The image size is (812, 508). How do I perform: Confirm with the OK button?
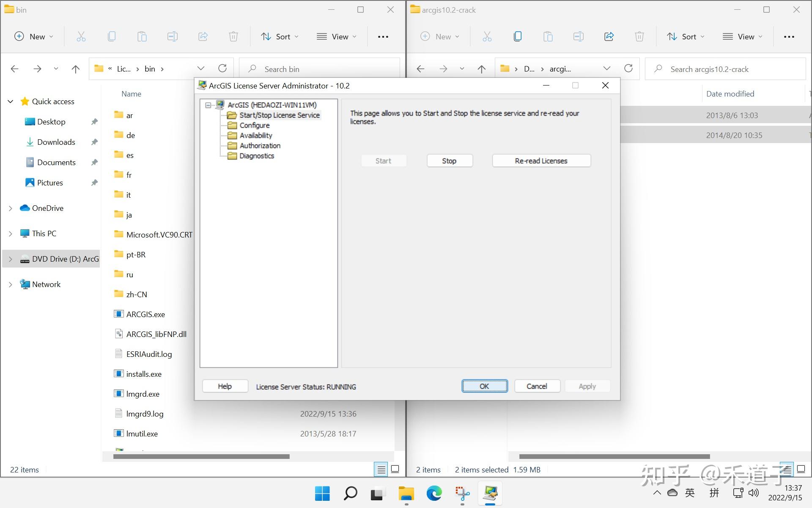[485, 386]
